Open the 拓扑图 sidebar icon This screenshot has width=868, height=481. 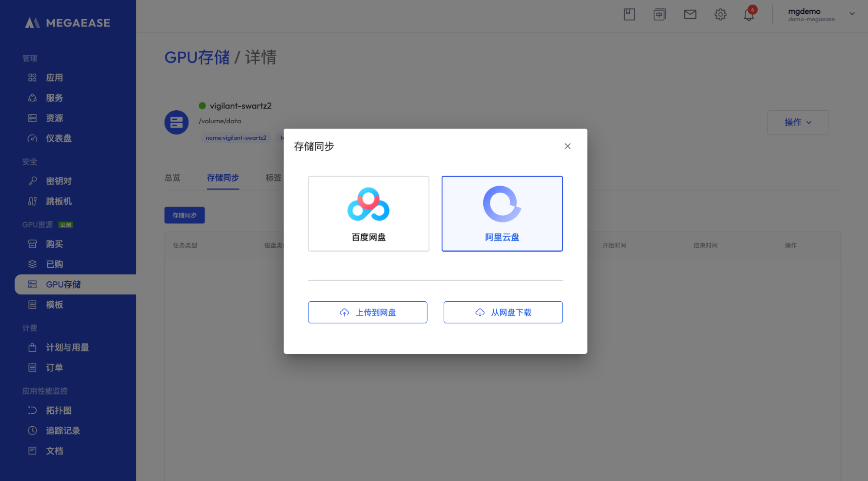click(33, 410)
